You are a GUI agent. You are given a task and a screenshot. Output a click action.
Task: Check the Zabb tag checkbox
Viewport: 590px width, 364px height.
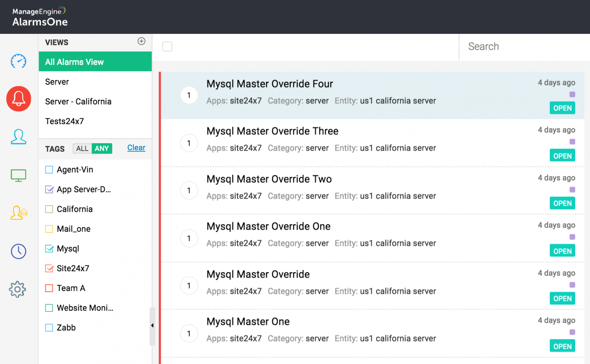pyautogui.click(x=49, y=328)
